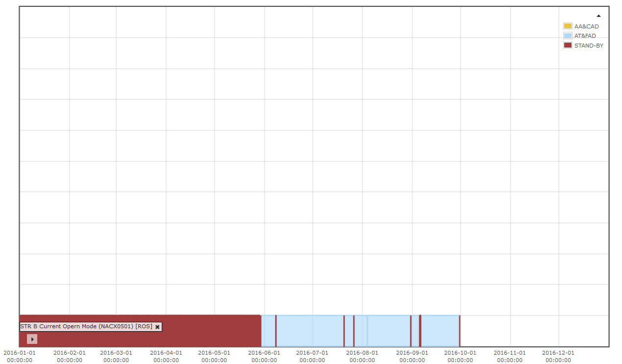Click the 2016-02-01 axis tick label

pyautogui.click(x=70, y=356)
